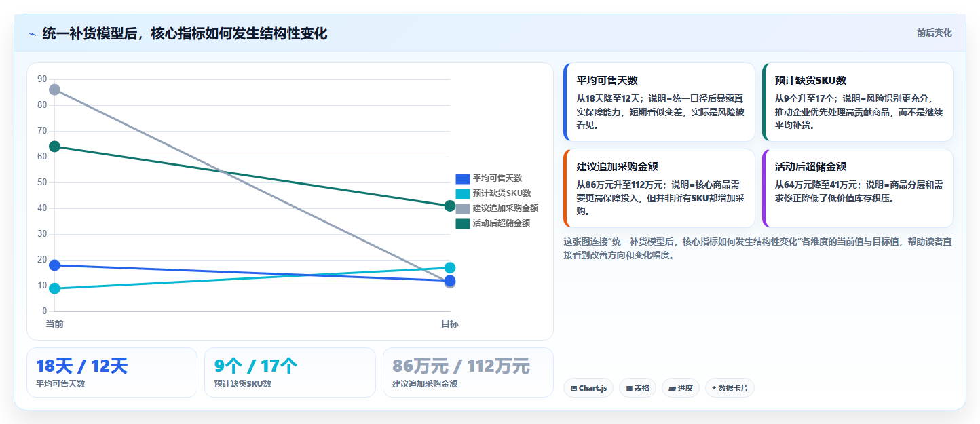Screen dimensions: 980x424
Task: Open the 活动后超储金额 explanation card title
Action: 810,167
